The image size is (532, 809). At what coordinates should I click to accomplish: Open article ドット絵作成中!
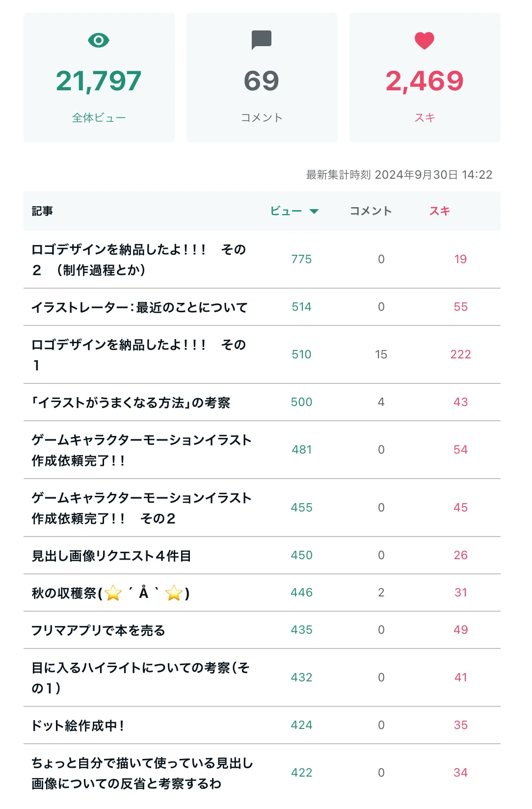(x=78, y=726)
